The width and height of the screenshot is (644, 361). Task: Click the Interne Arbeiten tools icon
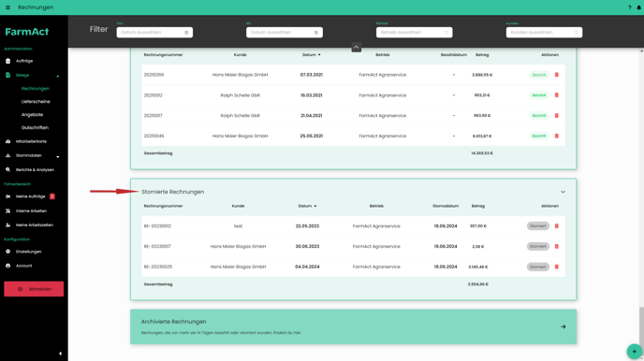click(7, 210)
